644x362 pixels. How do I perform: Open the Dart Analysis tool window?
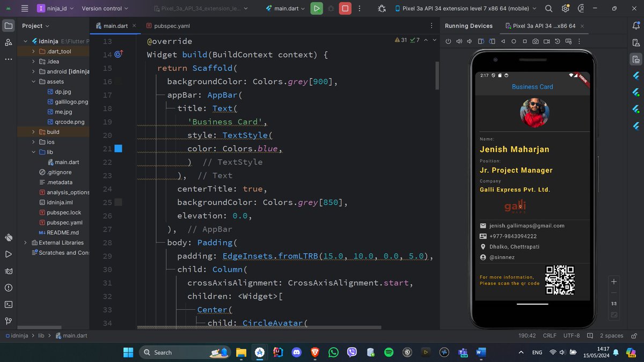coord(8,237)
